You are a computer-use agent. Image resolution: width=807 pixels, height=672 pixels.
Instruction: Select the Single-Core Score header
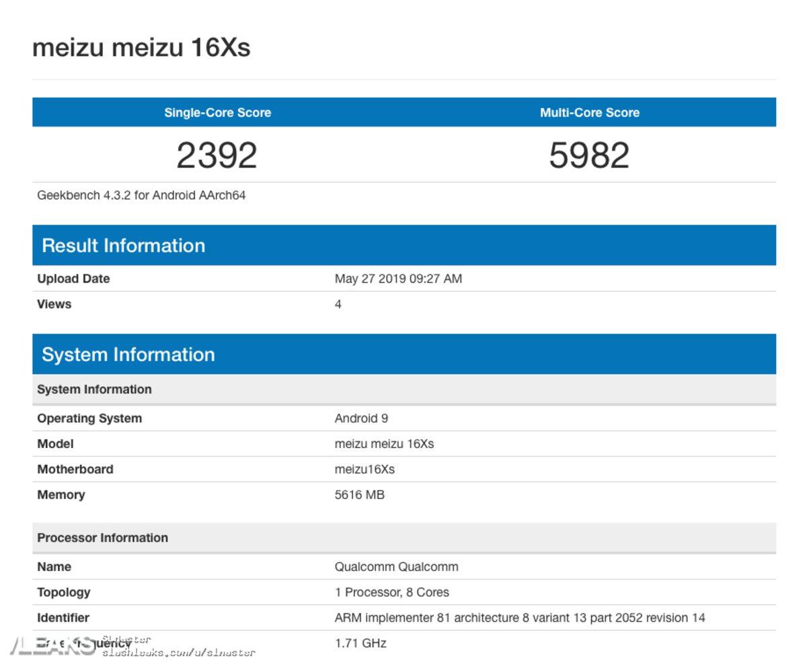coord(217,113)
